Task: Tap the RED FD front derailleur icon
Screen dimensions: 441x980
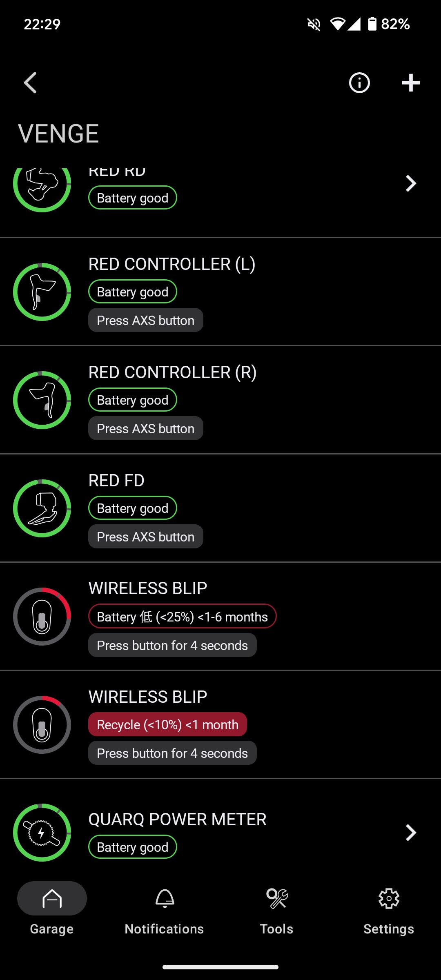Action: coord(42,508)
